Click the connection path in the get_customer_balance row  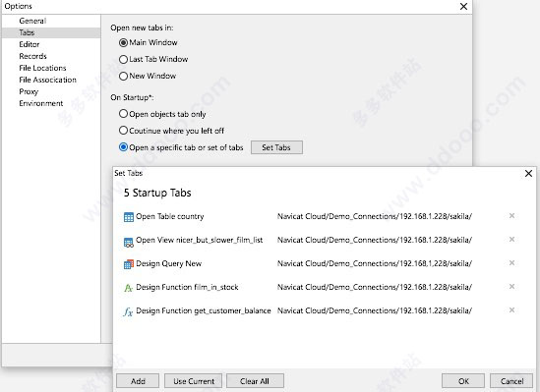point(375,310)
